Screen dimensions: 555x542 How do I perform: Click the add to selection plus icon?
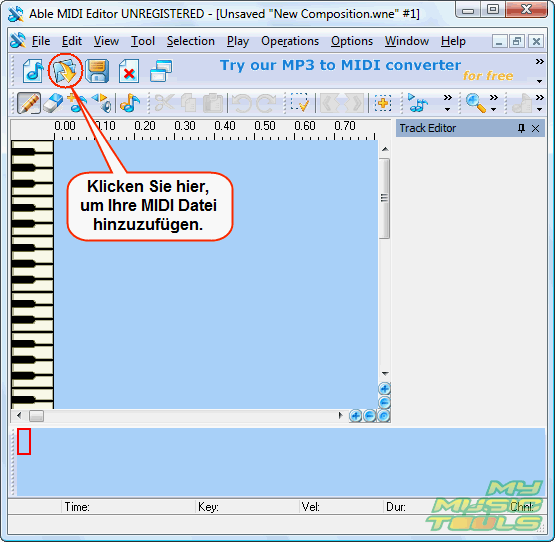point(383,103)
